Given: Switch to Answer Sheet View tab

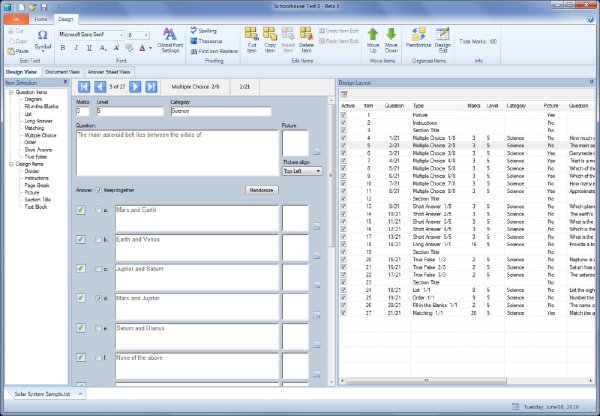Looking at the screenshot, I should tap(109, 72).
